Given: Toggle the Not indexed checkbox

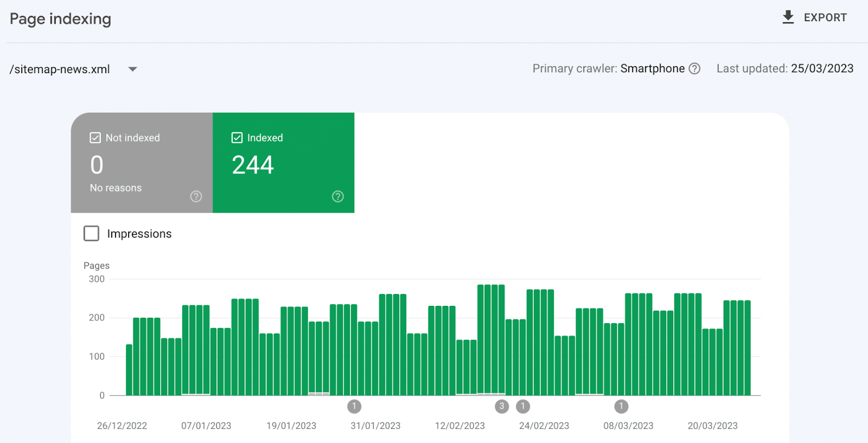Looking at the screenshot, I should click(x=95, y=138).
